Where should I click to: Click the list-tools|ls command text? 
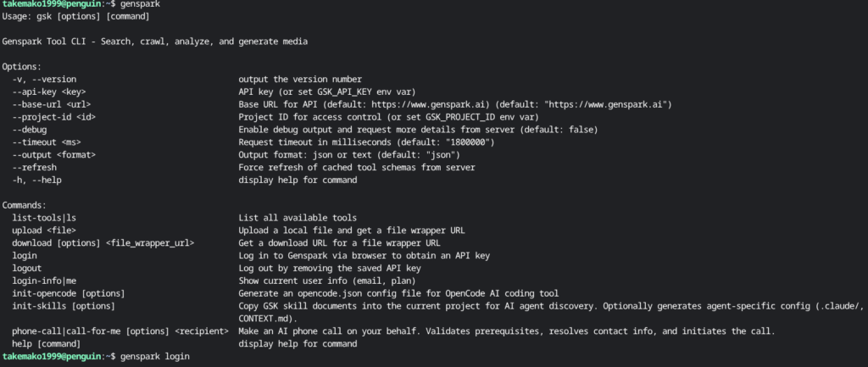44,218
